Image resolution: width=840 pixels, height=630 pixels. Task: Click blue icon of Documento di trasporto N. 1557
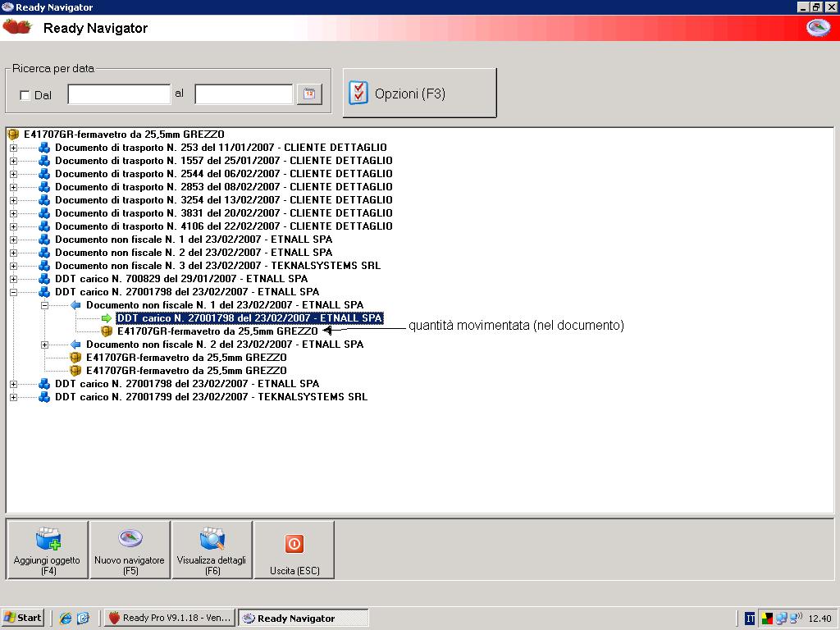coord(44,161)
